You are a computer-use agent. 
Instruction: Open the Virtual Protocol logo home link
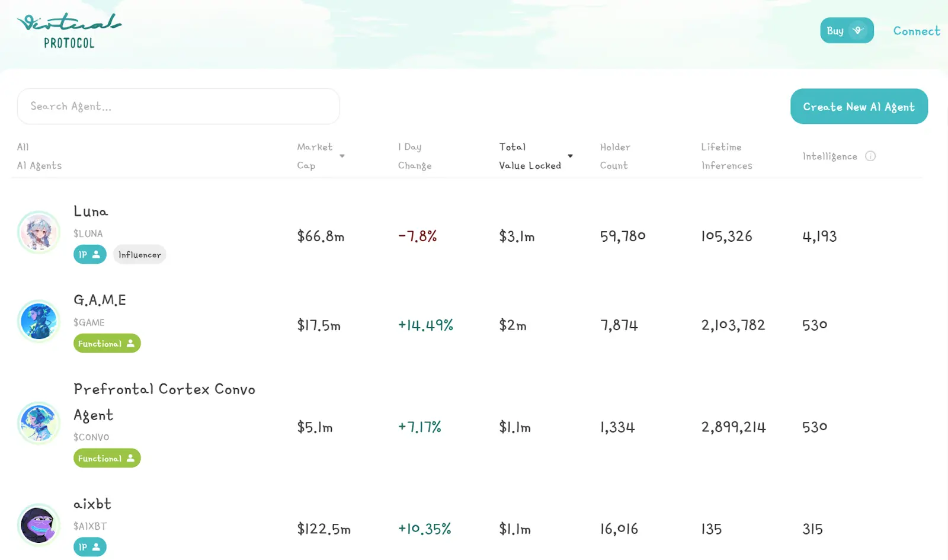(69, 31)
